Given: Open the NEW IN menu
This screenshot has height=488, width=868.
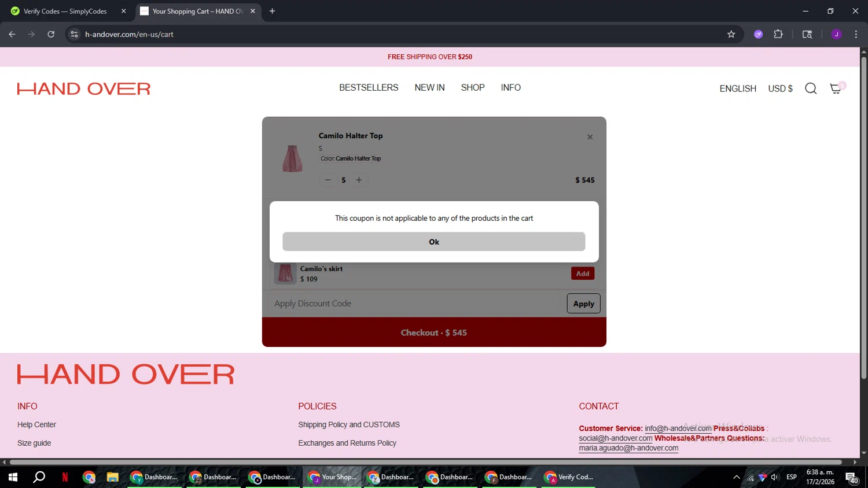Looking at the screenshot, I should click(x=429, y=87).
